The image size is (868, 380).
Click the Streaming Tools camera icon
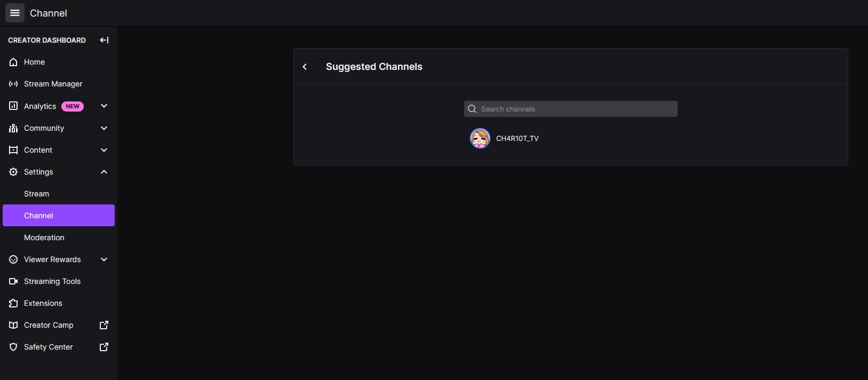coord(13,281)
